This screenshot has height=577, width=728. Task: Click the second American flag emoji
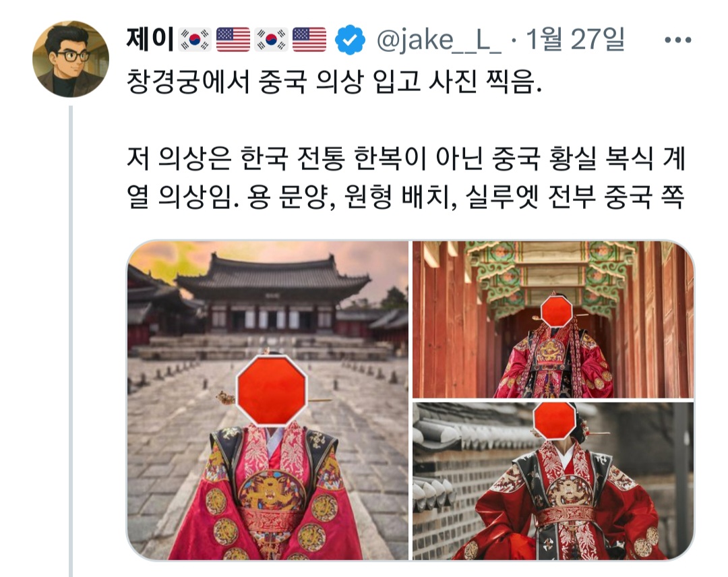pyautogui.click(x=309, y=40)
